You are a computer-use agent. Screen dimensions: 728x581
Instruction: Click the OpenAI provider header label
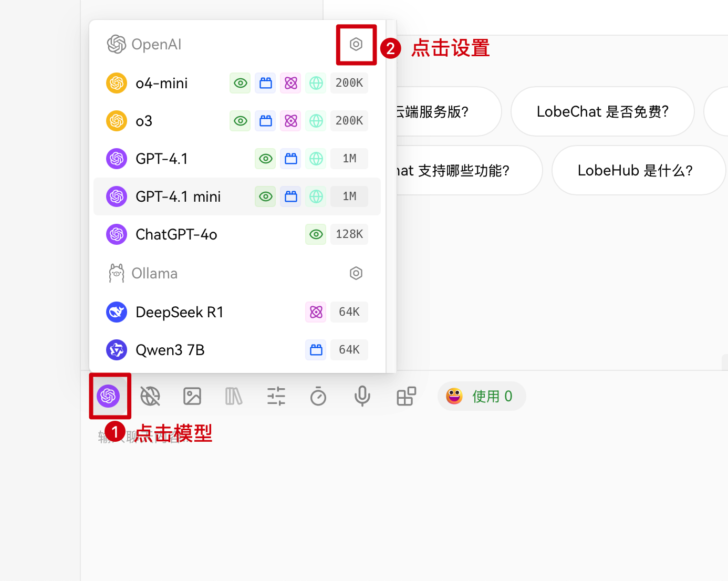pos(157,44)
